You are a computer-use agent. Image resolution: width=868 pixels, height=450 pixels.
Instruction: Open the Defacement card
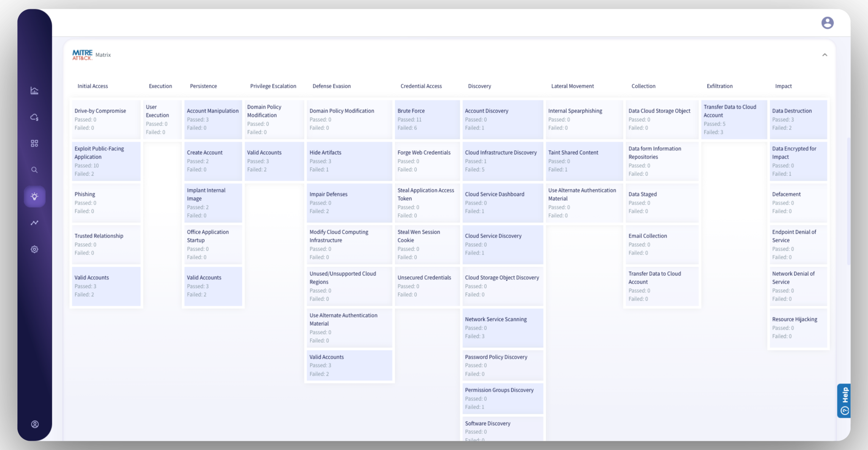(798, 203)
